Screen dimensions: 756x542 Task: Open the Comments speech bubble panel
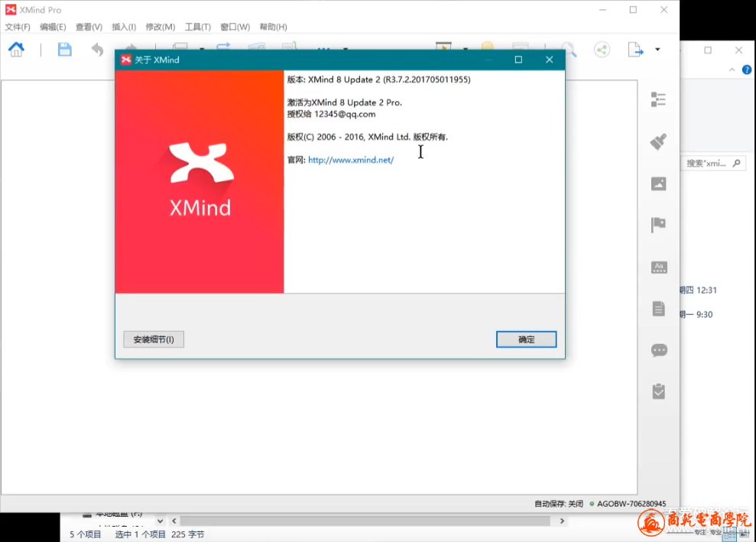(x=658, y=350)
